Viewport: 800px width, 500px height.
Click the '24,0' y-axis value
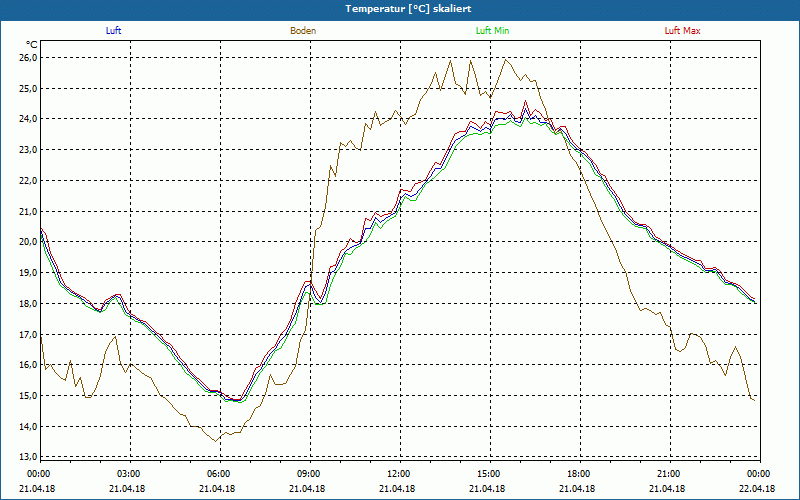tap(29, 119)
